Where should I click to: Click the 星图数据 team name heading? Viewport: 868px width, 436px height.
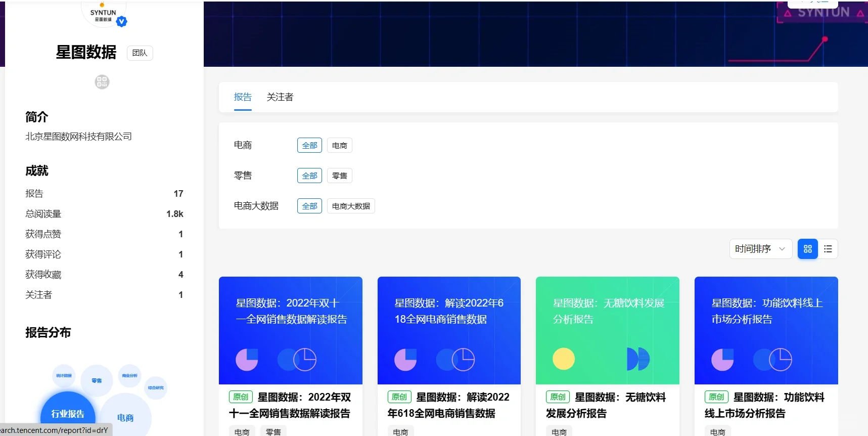(x=86, y=53)
